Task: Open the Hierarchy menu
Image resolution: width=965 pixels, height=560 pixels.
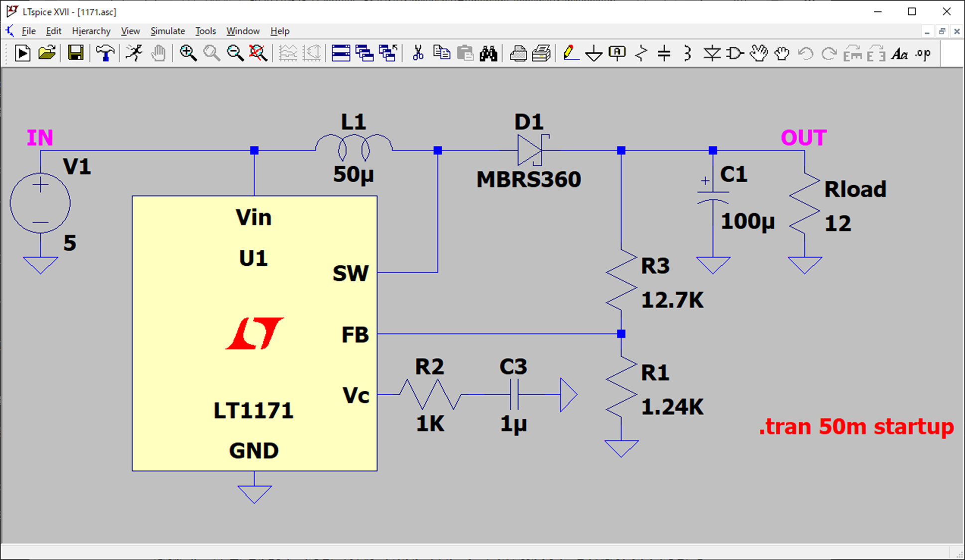Action: 91,31
